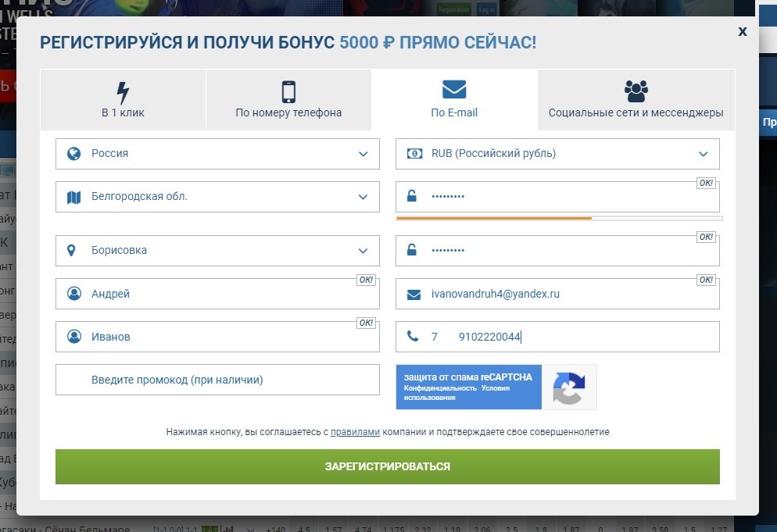777x532 pixels.
Task: Click the promo code input field
Action: coord(217,380)
